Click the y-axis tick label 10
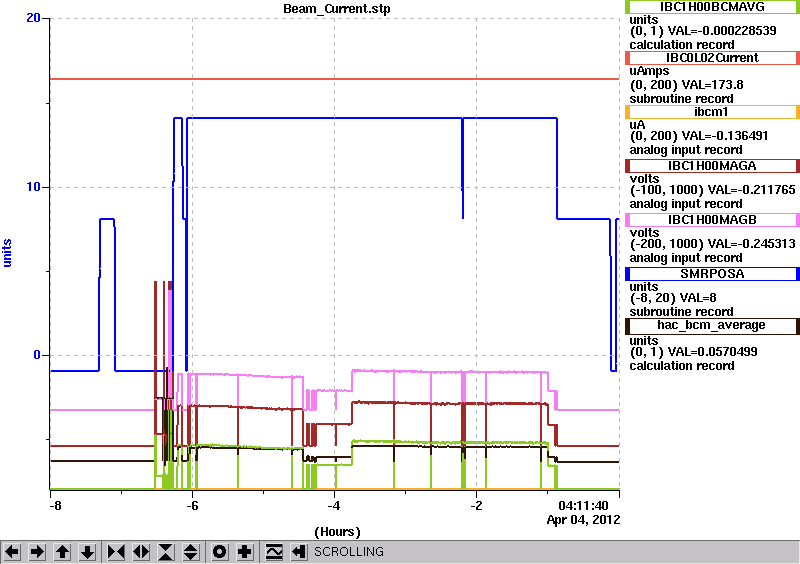Image resolution: width=800 pixels, height=564 pixels. [x=33, y=187]
